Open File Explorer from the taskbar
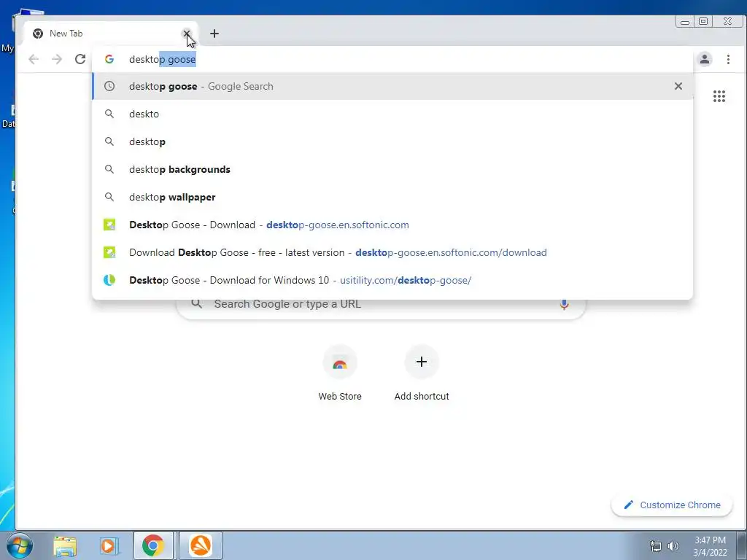The width and height of the screenshot is (747, 560). pos(65,545)
